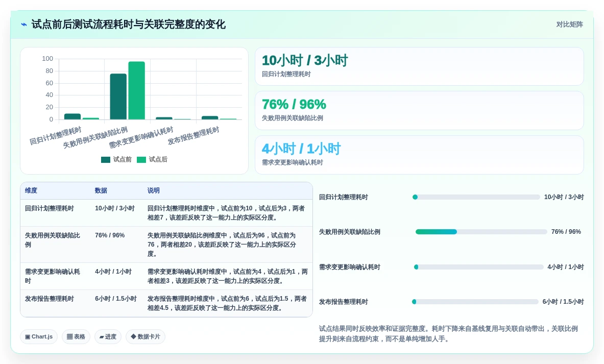Select the 试点后 bar for 失败用例关联缺陷比例

click(x=136, y=90)
